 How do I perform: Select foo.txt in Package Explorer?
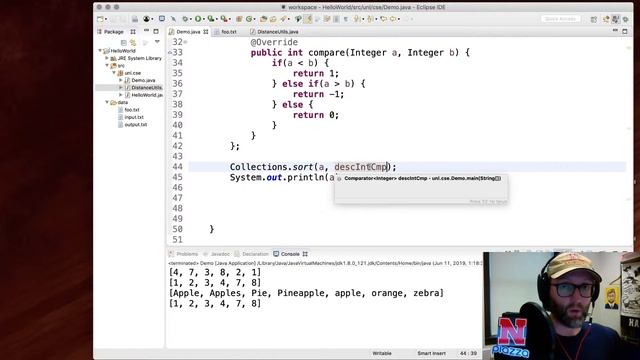(x=132, y=110)
